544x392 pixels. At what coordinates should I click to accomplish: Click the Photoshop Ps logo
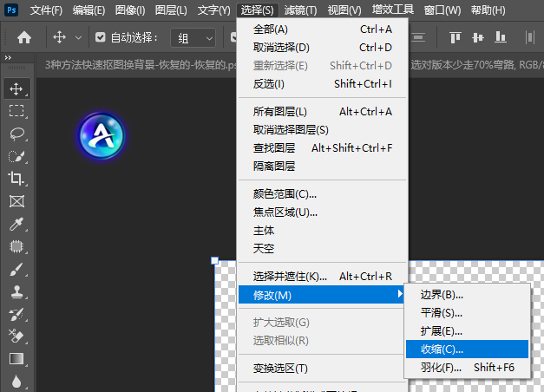click(x=11, y=10)
